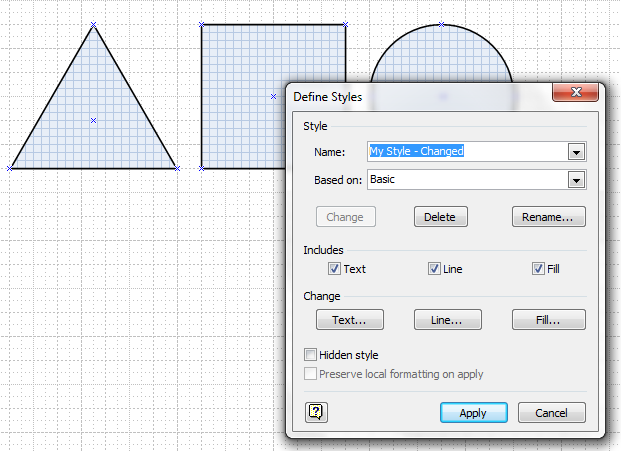This screenshot has height=451, width=621.
Task: Apply the style changes
Action: click(474, 413)
